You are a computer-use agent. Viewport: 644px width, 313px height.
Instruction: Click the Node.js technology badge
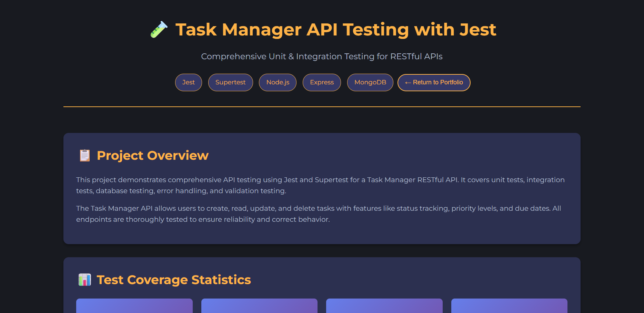[278, 82]
